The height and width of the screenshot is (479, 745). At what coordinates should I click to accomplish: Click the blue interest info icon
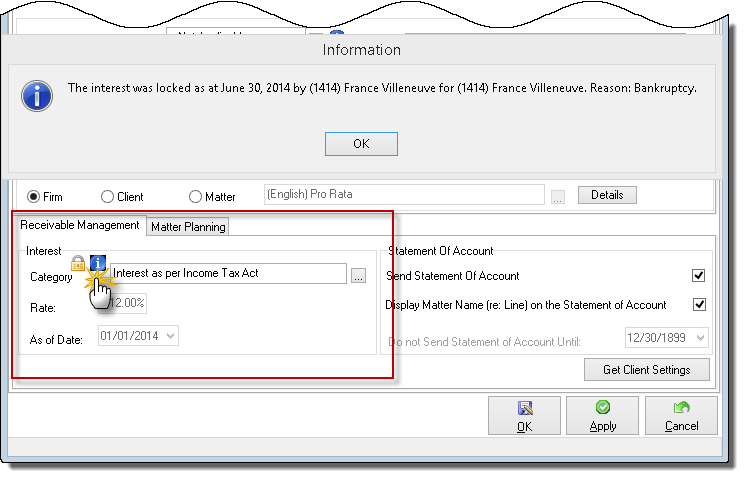[98, 263]
